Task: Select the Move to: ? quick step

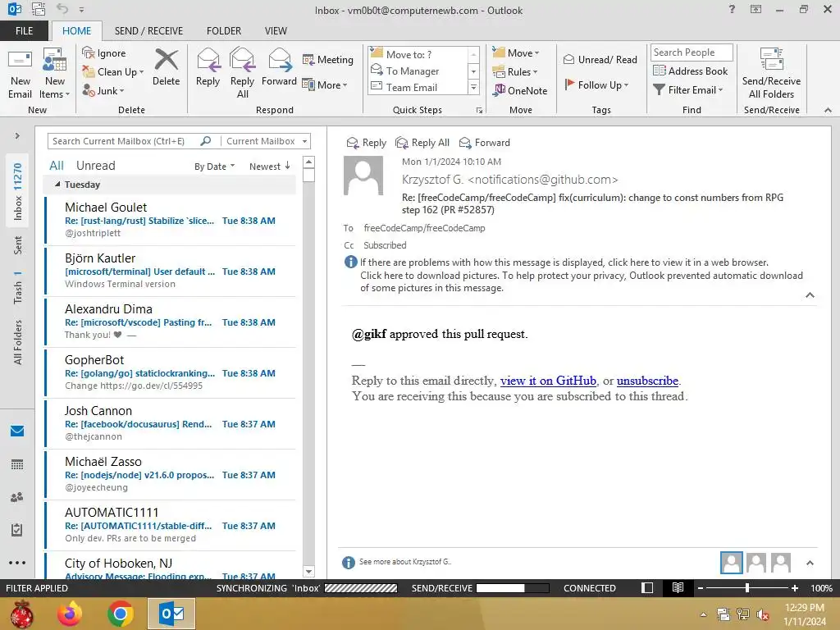Action: pyautogui.click(x=418, y=54)
